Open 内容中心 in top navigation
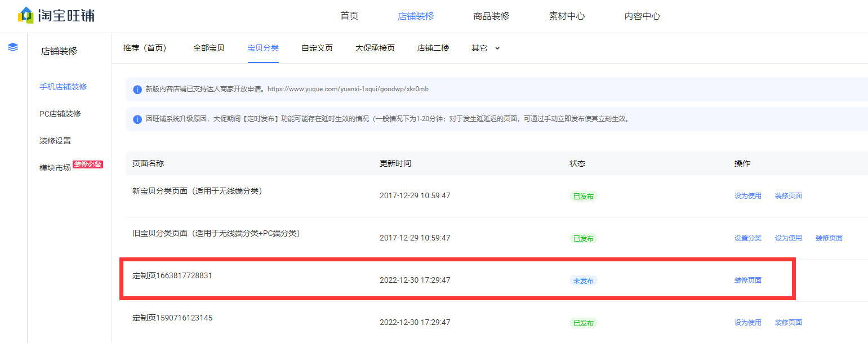The width and height of the screenshot is (868, 343). [x=642, y=16]
